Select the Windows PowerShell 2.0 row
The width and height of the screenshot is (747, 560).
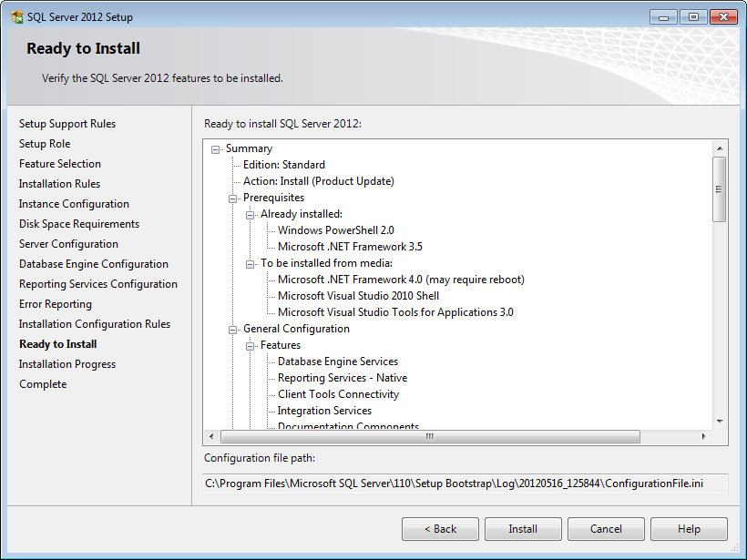tap(336, 230)
